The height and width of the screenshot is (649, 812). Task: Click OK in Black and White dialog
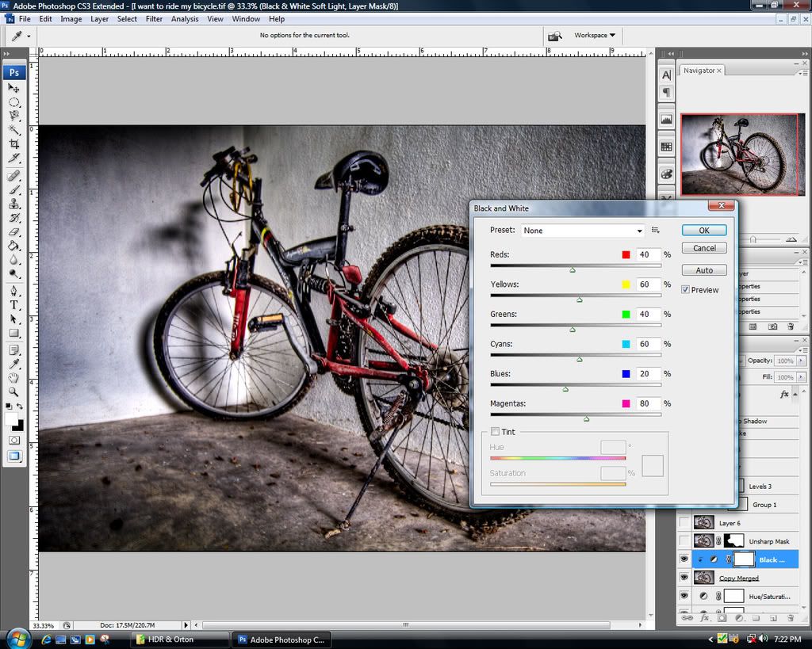click(x=704, y=231)
